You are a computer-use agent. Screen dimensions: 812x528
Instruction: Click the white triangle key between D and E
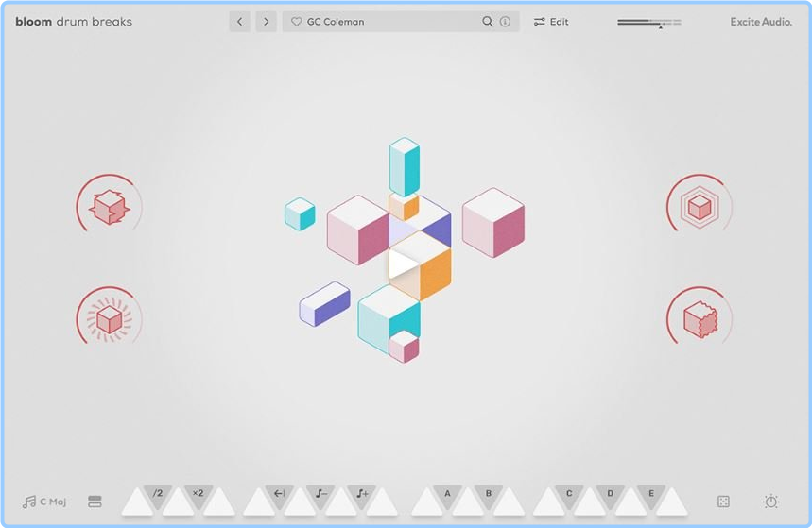tap(631, 504)
